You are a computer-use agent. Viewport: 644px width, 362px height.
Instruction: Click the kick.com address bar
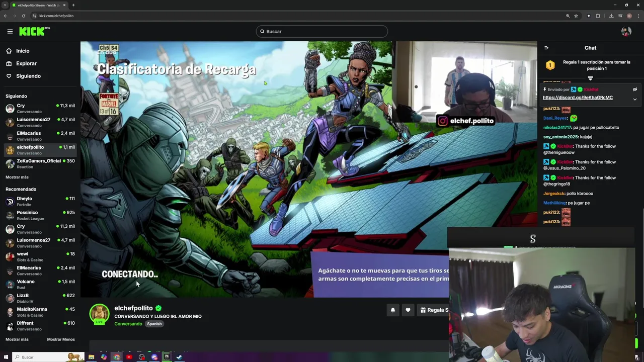click(x=302, y=16)
